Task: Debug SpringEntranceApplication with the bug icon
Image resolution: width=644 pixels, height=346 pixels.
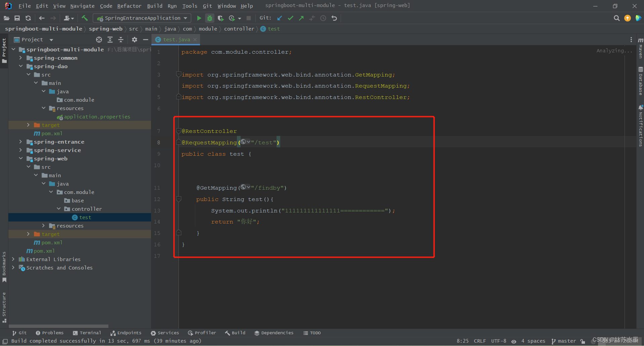Action: click(210, 18)
